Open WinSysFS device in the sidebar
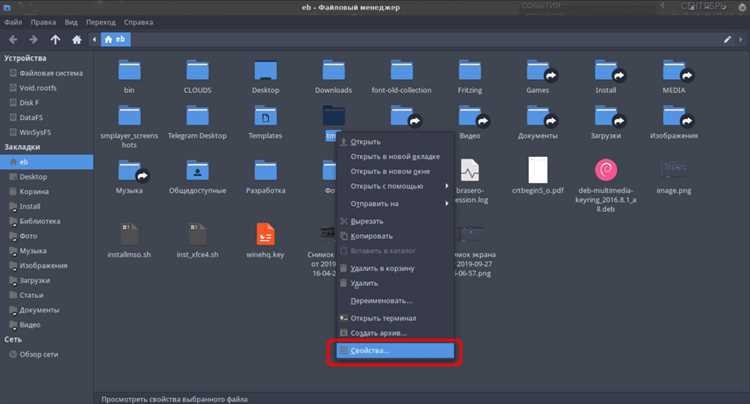 [47, 132]
